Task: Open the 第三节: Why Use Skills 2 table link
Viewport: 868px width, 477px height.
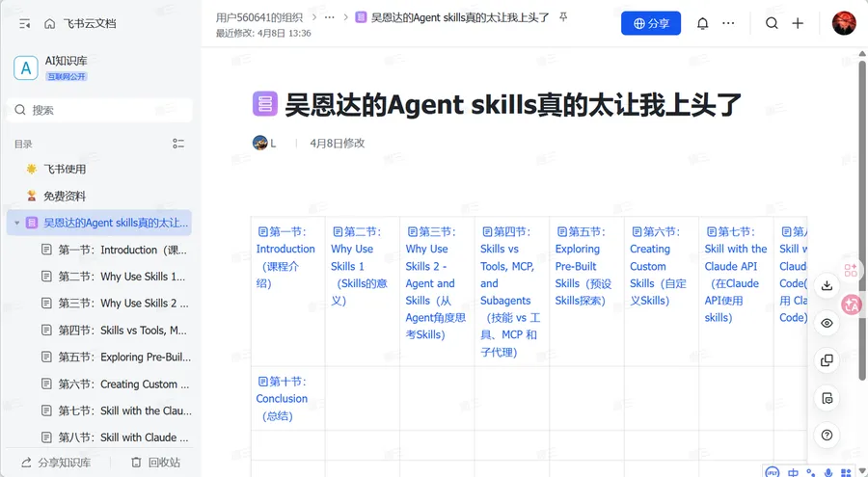Action: (436, 283)
